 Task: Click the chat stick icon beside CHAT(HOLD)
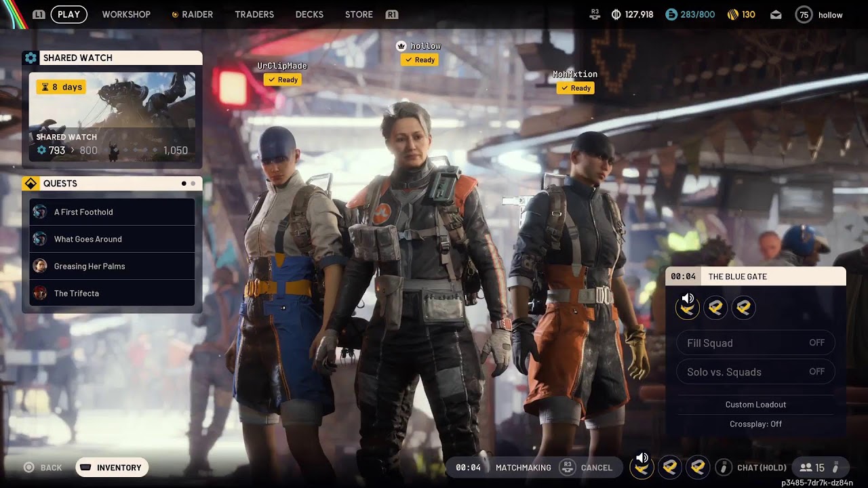pos(724,467)
